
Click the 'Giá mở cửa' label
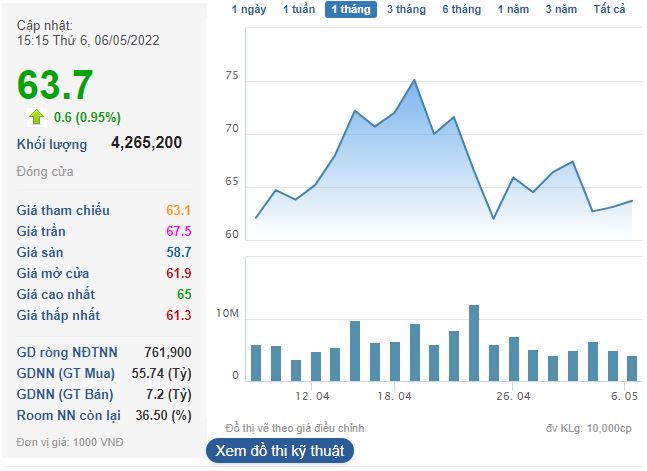pos(53,273)
